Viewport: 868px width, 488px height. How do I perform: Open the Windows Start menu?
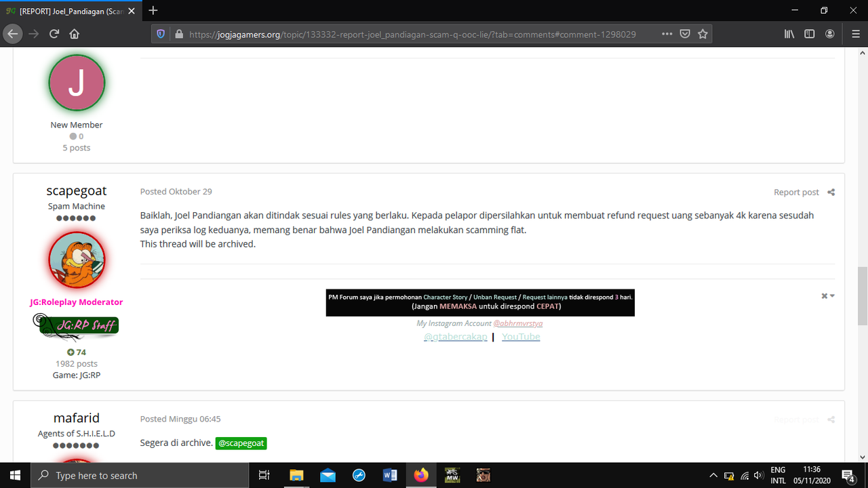[x=14, y=475]
